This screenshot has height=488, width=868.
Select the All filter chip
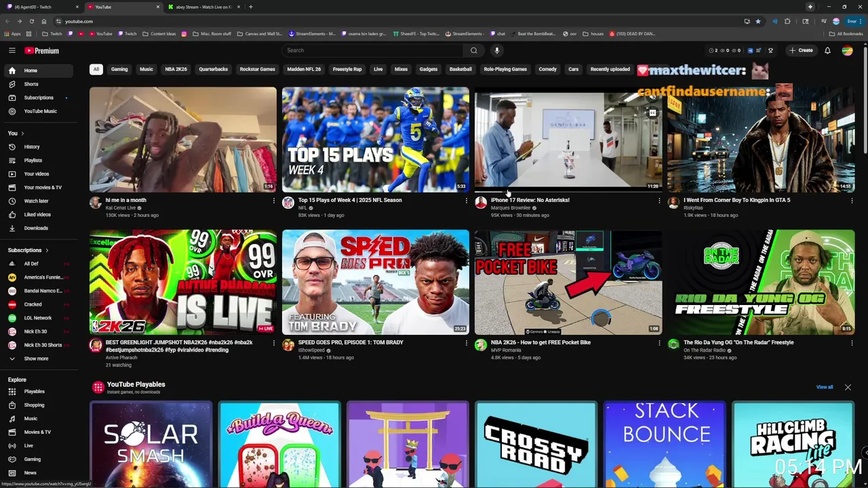coord(96,69)
